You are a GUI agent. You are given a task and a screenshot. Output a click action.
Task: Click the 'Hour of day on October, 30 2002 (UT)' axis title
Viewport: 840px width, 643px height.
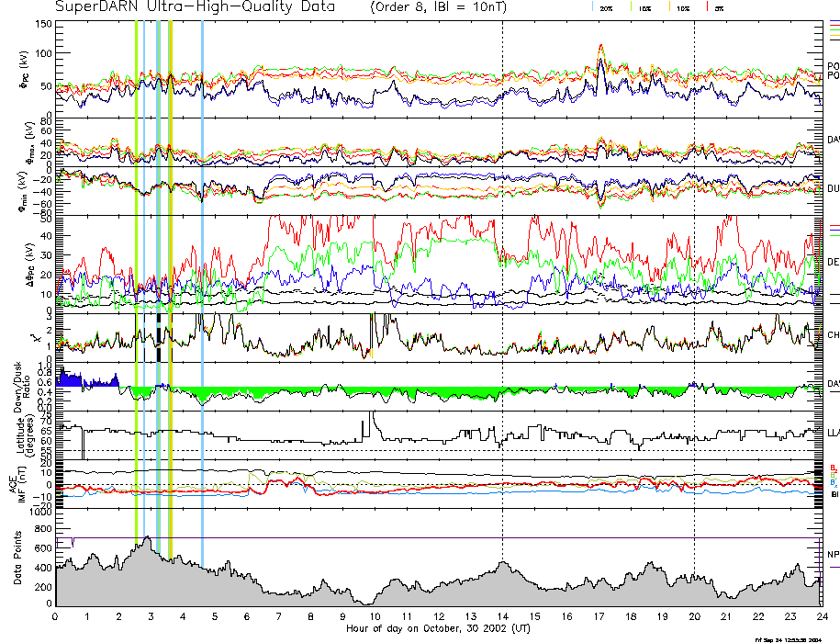point(438,628)
